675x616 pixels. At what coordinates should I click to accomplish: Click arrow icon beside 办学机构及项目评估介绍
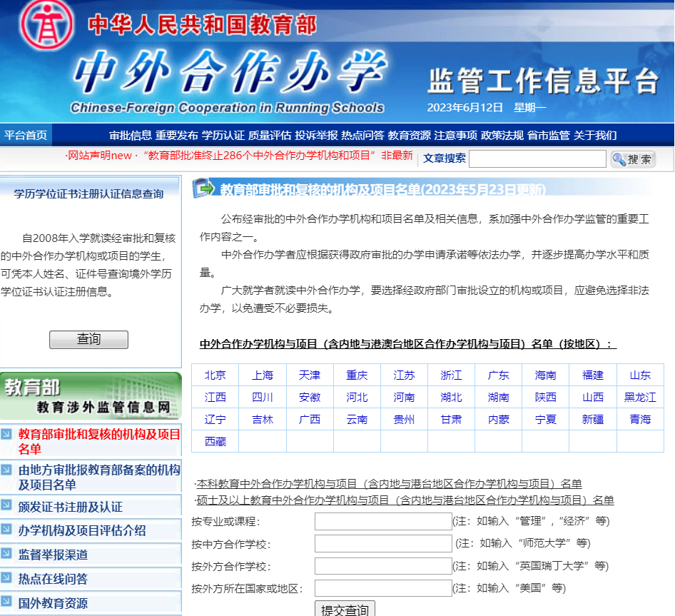click(x=6, y=528)
